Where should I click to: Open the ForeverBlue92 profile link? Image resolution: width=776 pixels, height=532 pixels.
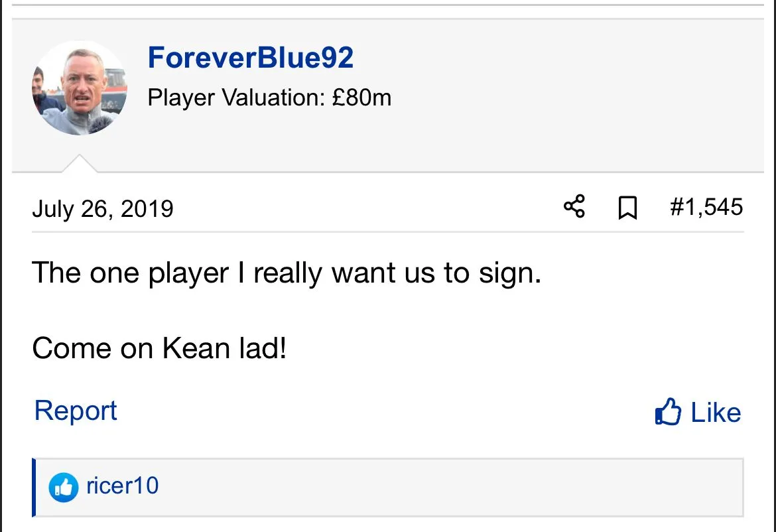(x=251, y=58)
